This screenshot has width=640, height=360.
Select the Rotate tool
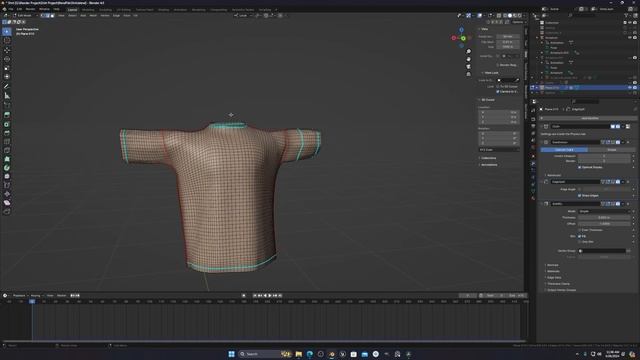click(x=7, y=59)
